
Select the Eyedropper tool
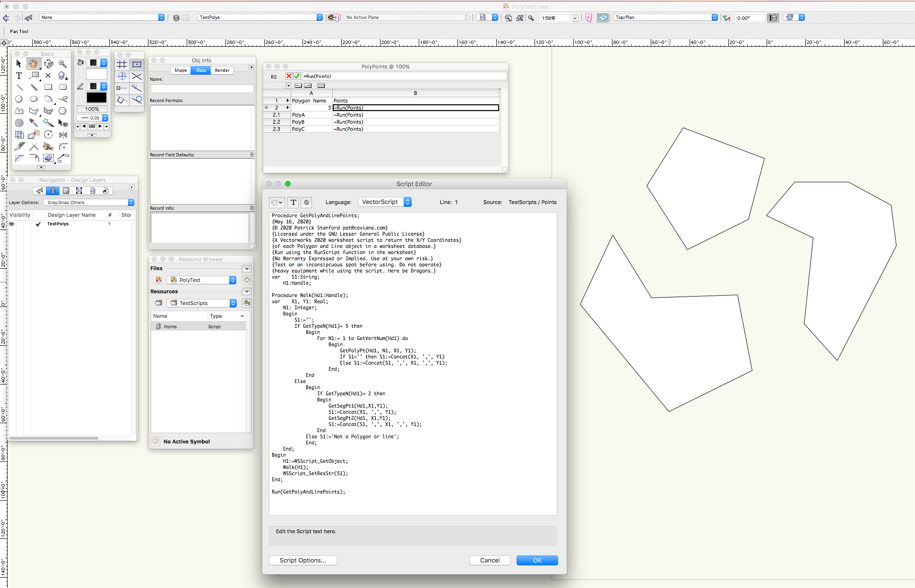34,123
